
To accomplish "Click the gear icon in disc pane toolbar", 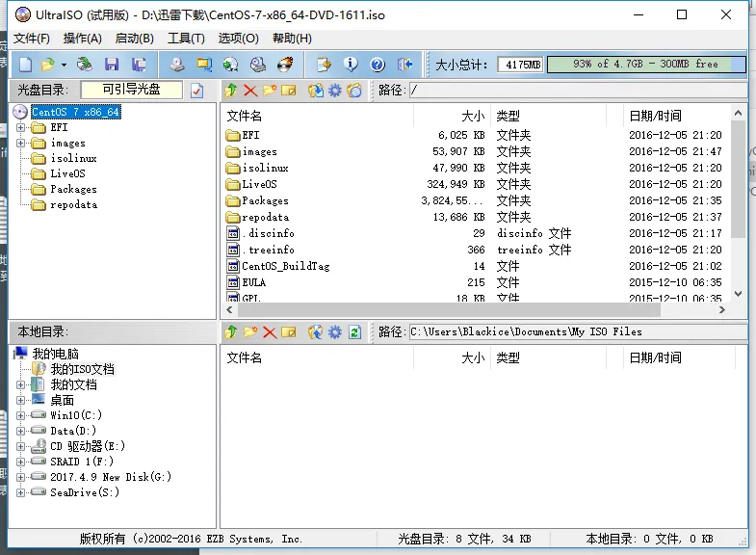I will pyautogui.click(x=334, y=91).
